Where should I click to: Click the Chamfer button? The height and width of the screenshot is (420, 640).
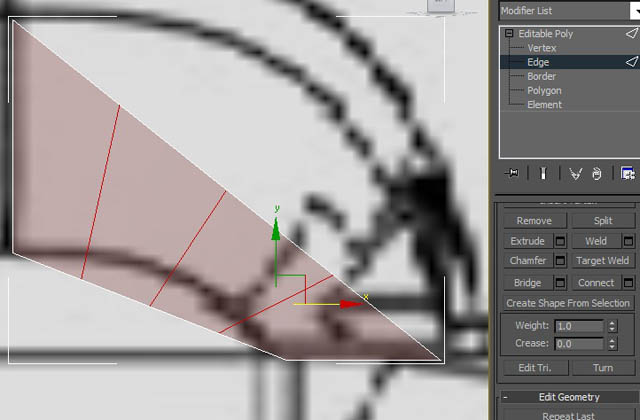point(528,260)
